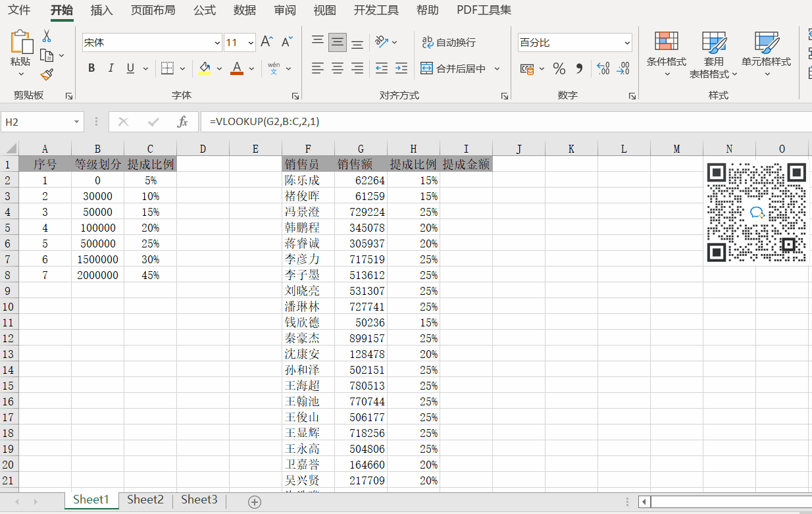Screen dimensions: 812x514
Task: Open 套用表格格式 table styles
Action: point(713,54)
